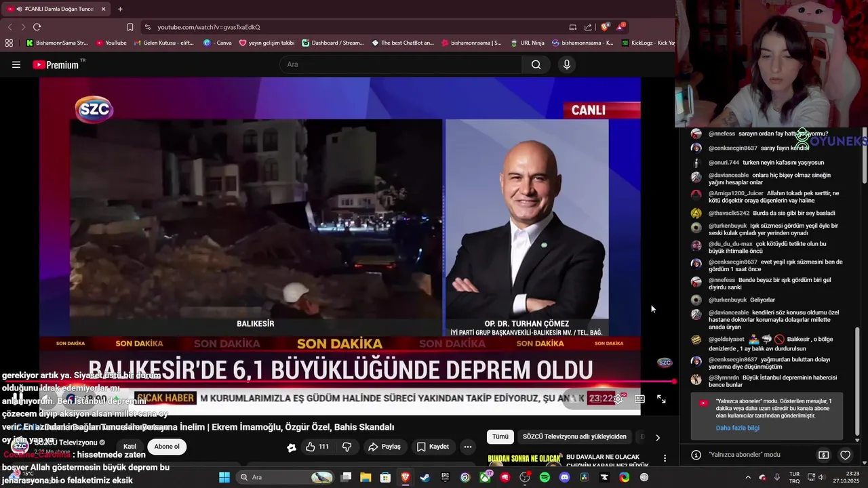This screenshot has height=488, width=868.
Task: Open the YouTube bookmark
Action: [111, 43]
